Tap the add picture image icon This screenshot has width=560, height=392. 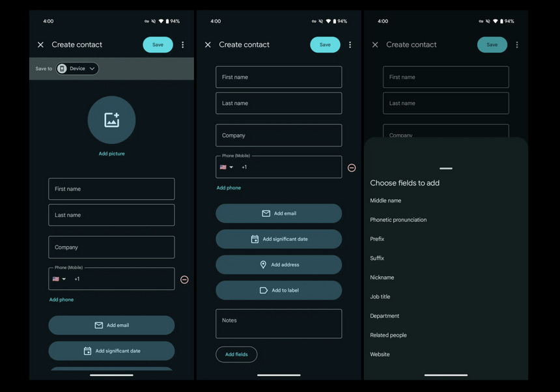[111, 120]
